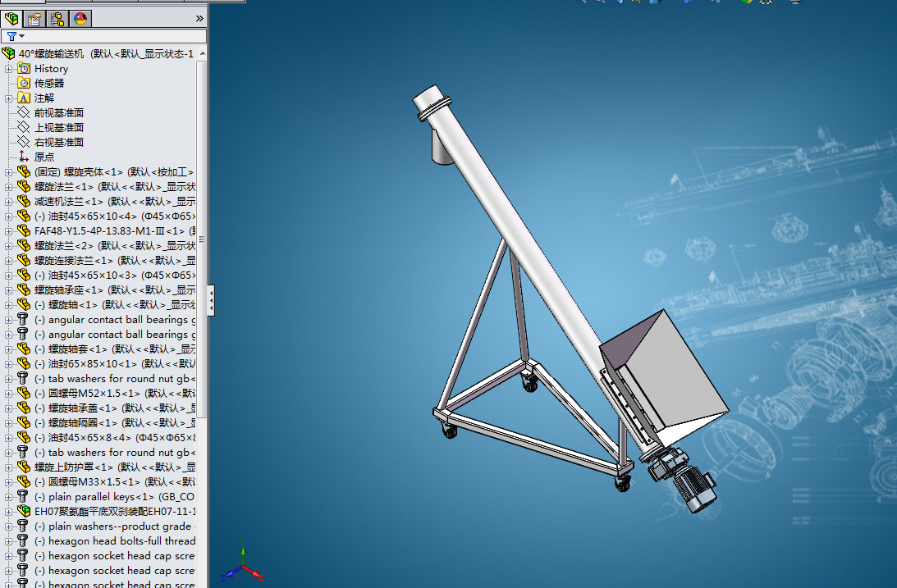Click the History folder icon
The width and height of the screenshot is (897, 588).
24,69
